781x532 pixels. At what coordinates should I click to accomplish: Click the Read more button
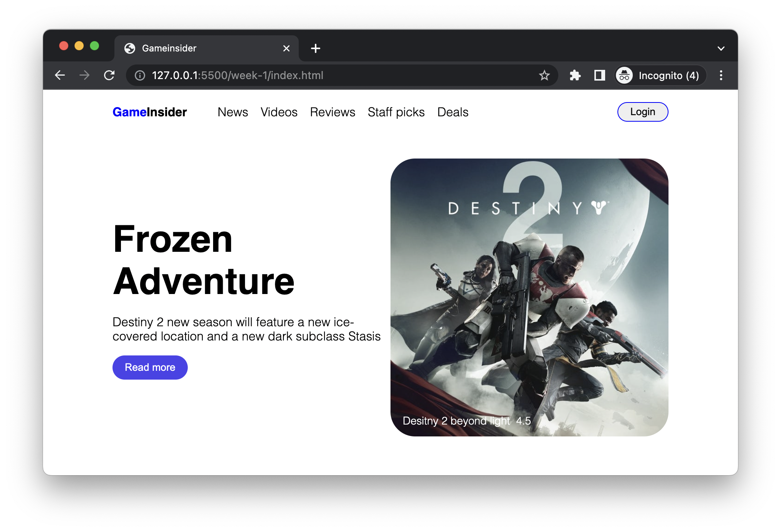[x=150, y=367]
